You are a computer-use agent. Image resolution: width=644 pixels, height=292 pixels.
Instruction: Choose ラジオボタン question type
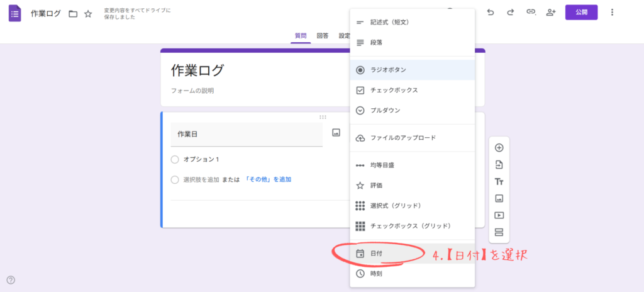413,70
